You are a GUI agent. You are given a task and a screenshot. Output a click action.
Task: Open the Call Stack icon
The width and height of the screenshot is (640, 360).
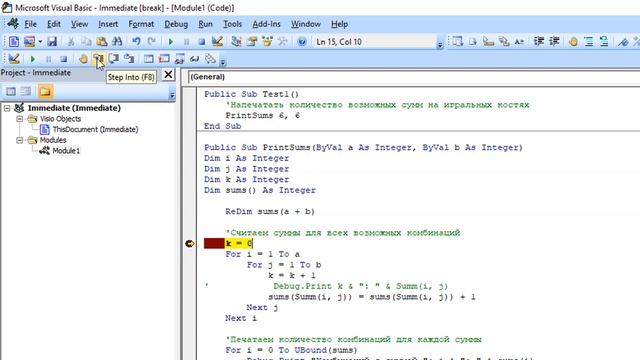(210, 59)
